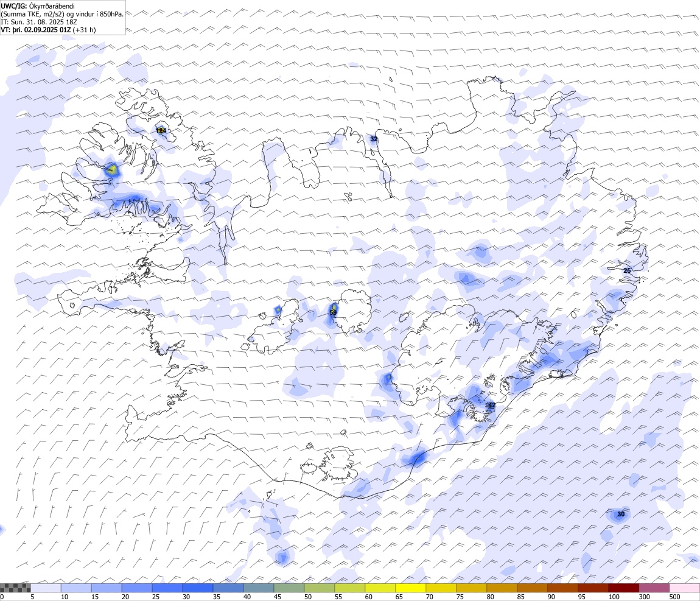The image size is (700, 601).
Task: Click the legend number 0
Action: (2, 597)
